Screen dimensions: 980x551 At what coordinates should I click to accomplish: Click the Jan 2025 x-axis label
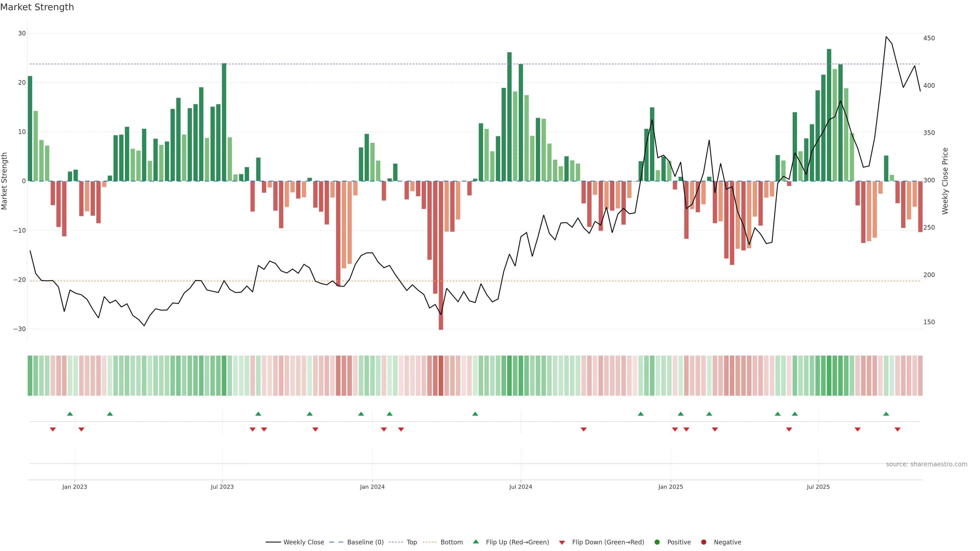tap(671, 487)
